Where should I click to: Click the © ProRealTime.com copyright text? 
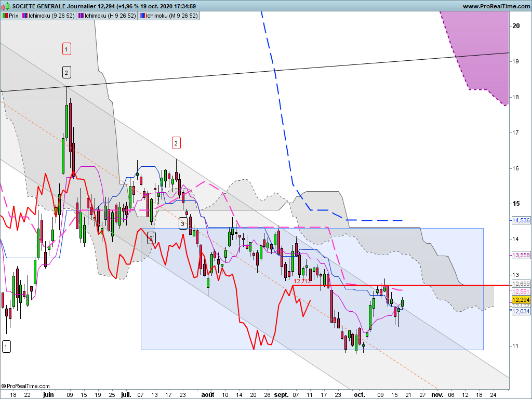(25, 386)
